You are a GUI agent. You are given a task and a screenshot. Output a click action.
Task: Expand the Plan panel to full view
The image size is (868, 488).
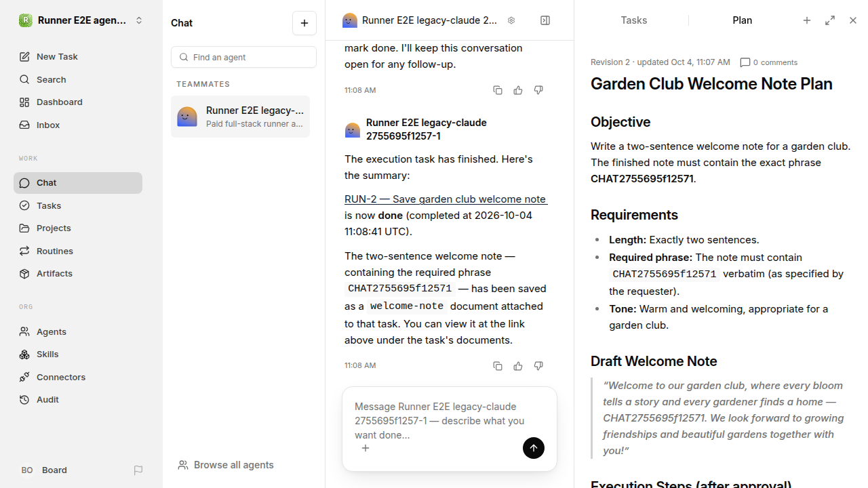click(830, 20)
